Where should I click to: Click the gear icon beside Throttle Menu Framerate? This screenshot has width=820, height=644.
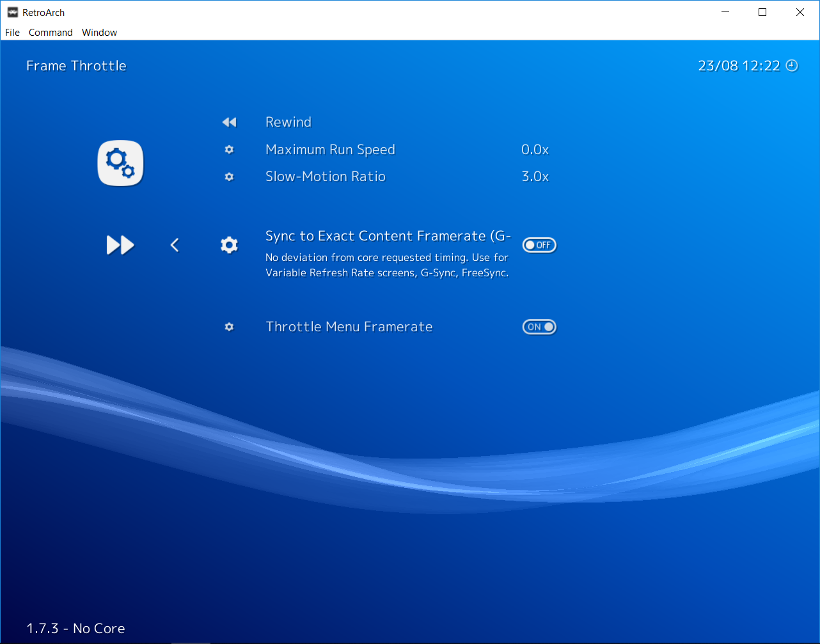(229, 327)
